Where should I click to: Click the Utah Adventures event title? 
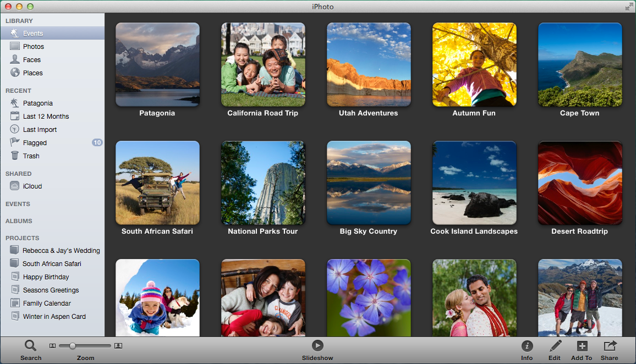coord(369,113)
